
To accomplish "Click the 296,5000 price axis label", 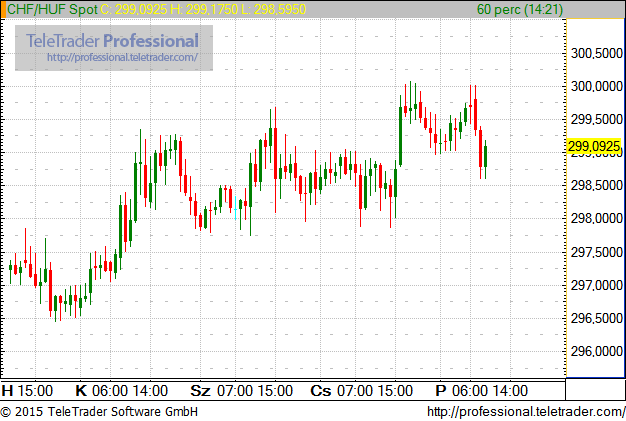I will tap(596, 318).
